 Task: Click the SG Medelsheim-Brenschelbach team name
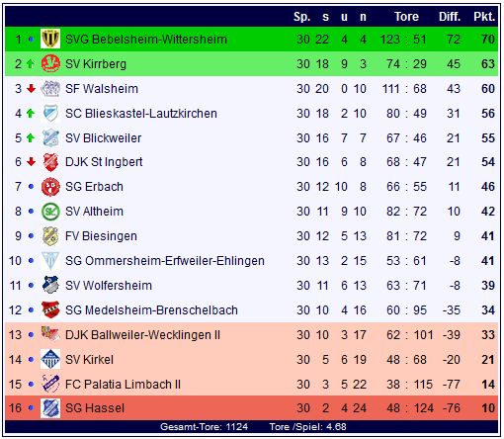[151, 310]
